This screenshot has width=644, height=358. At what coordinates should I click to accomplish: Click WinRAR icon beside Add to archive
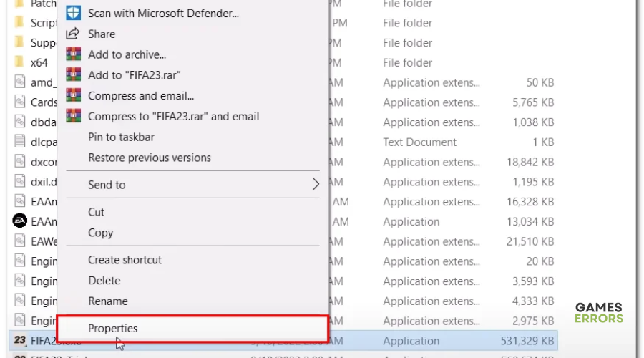[x=73, y=54]
